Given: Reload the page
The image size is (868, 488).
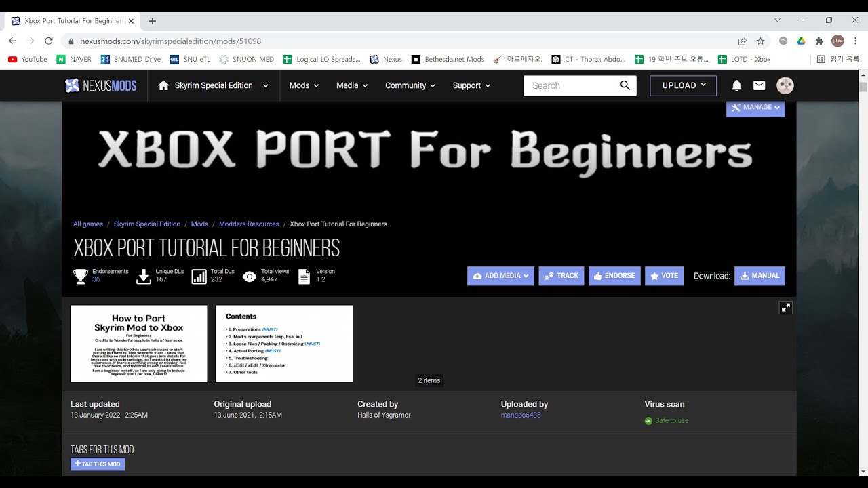Looking at the screenshot, I should pyautogui.click(x=49, y=41).
